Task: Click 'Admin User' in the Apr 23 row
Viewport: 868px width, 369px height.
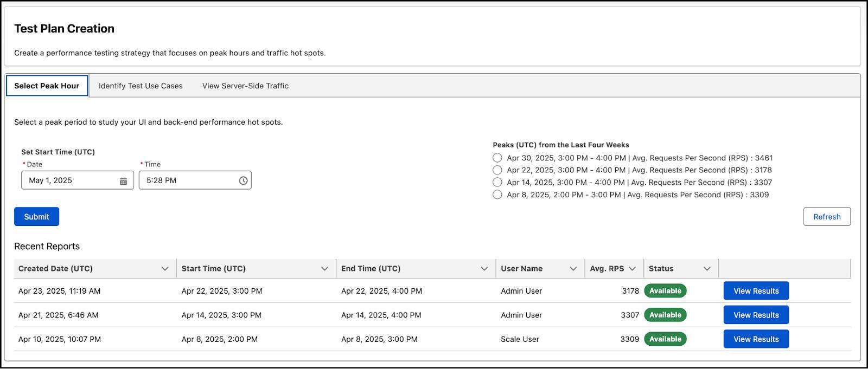Action: pyautogui.click(x=521, y=291)
